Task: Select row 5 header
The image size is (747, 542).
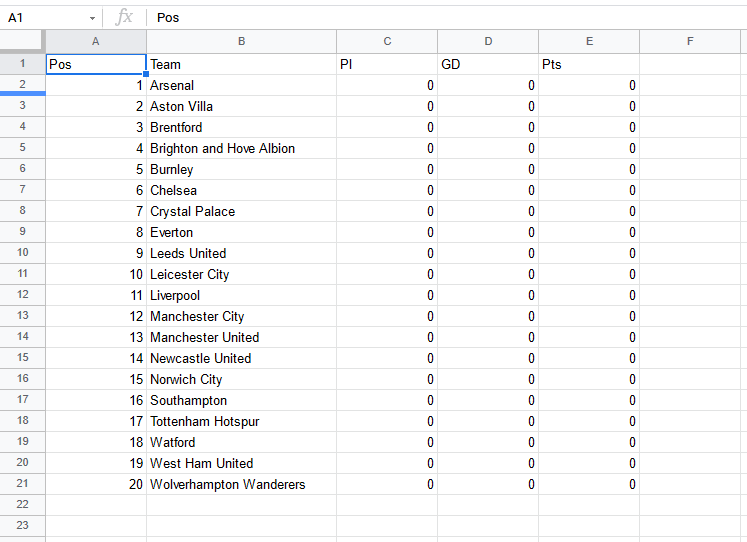Action: tap(22, 148)
